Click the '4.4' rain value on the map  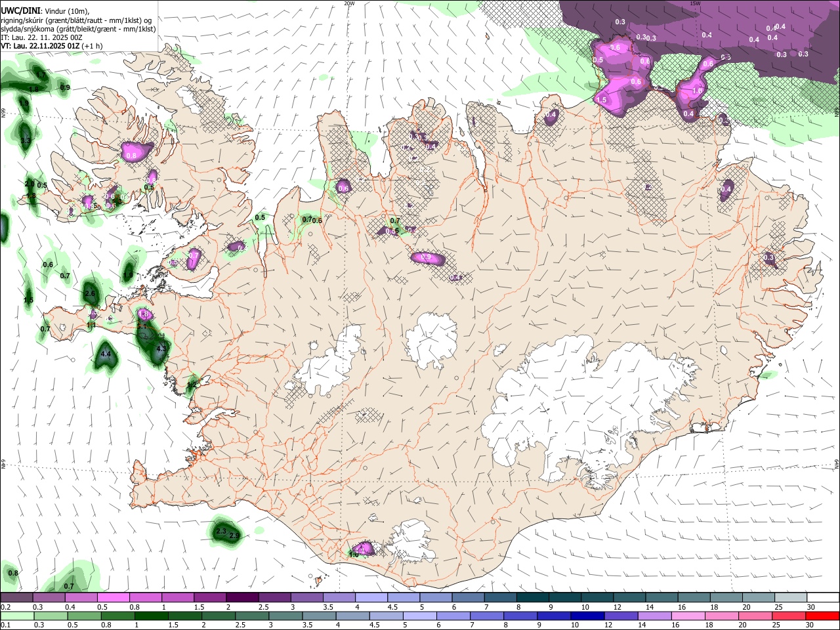point(106,354)
